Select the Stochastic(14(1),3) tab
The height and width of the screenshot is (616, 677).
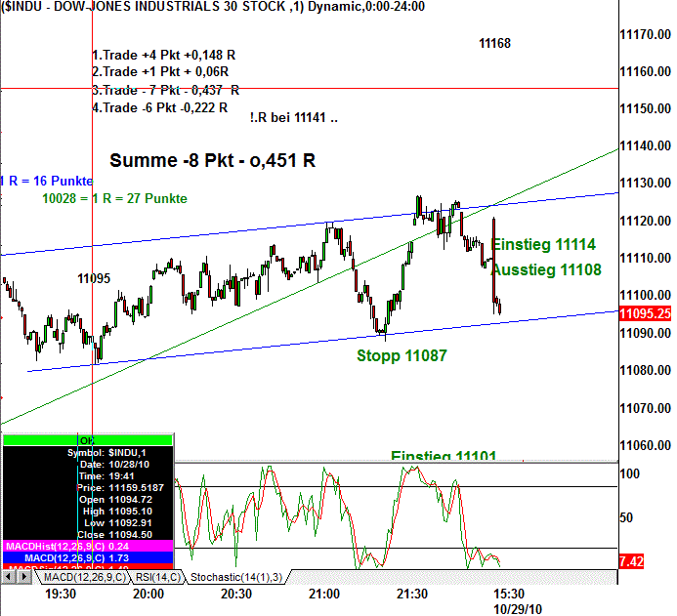235,577
